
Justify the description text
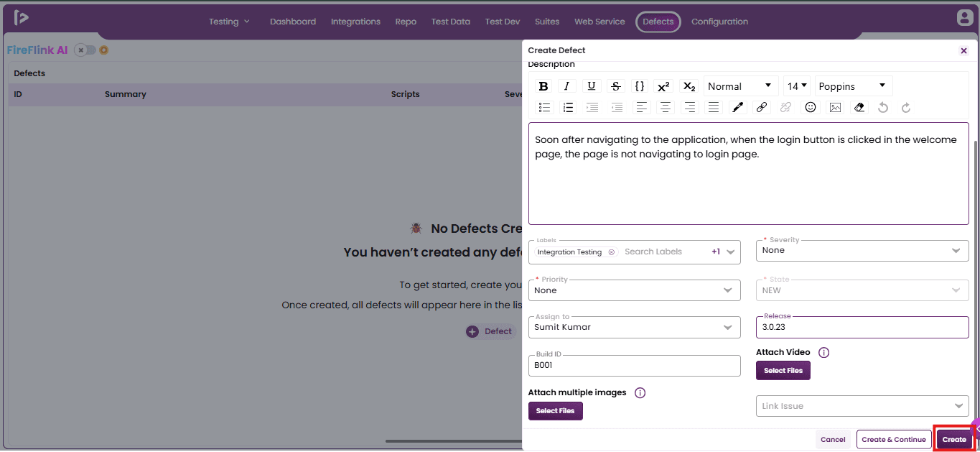click(x=714, y=107)
